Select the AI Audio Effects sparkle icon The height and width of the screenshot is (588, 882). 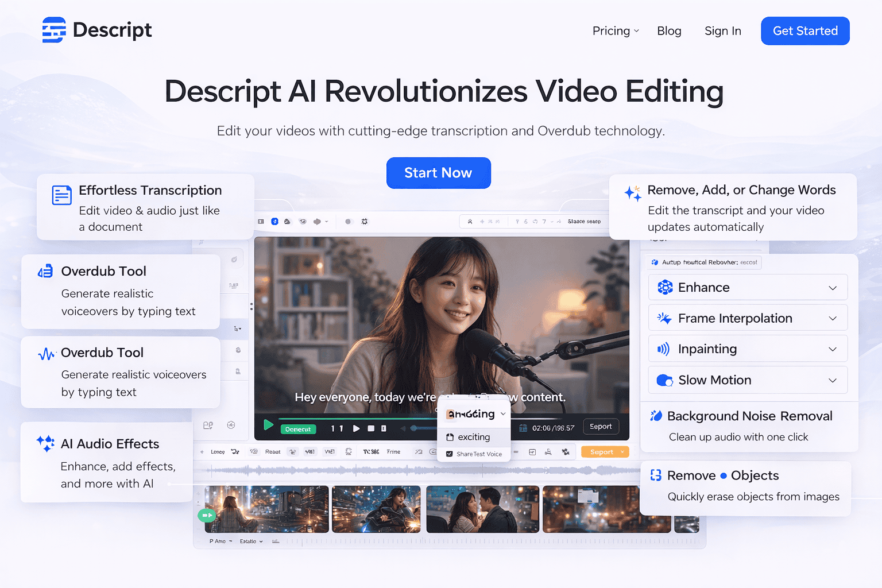[x=45, y=443]
